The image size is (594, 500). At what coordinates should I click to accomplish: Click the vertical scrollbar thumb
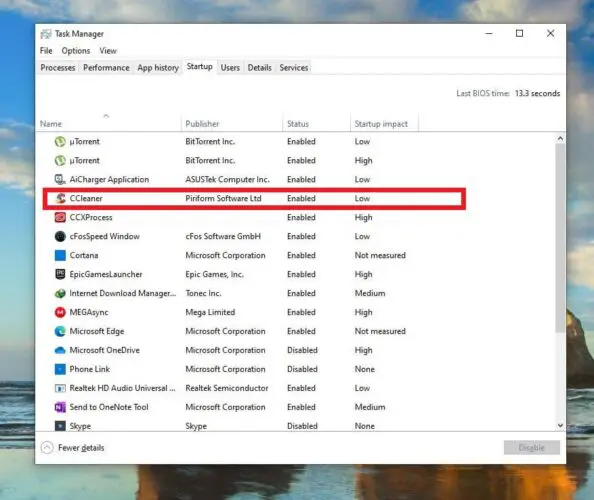pyautogui.click(x=560, y=238)
